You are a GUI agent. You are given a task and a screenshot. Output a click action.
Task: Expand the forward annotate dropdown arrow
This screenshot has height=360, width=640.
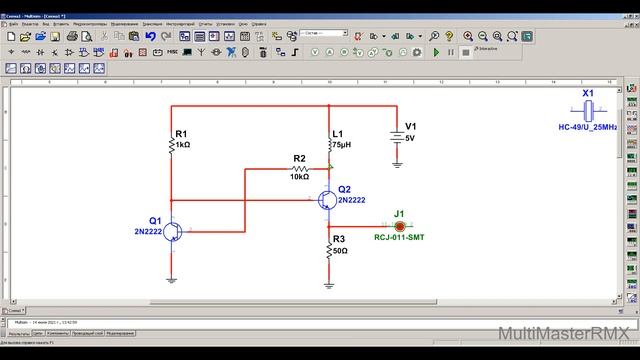point(420,36)
